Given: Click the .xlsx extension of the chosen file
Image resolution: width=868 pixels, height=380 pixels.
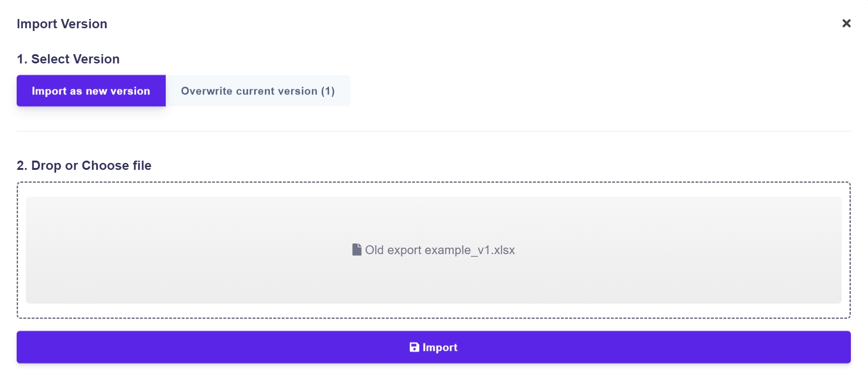Looking at the screenshot, I should click(x=504, y=250).
